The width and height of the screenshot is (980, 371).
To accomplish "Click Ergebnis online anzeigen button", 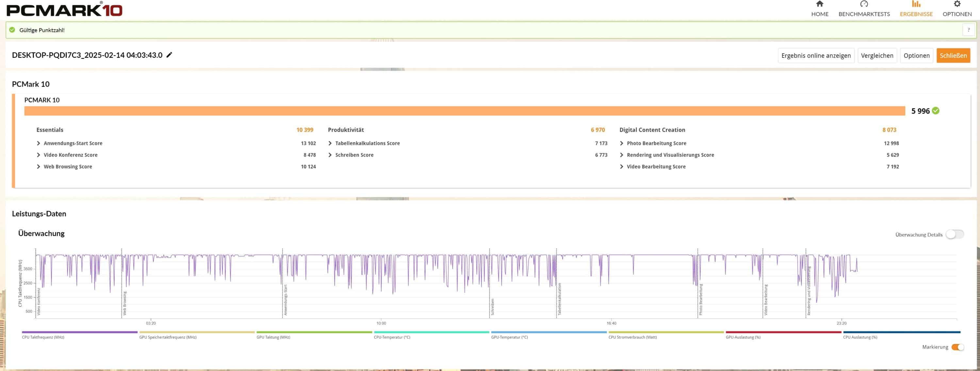I will coord(816,55).
